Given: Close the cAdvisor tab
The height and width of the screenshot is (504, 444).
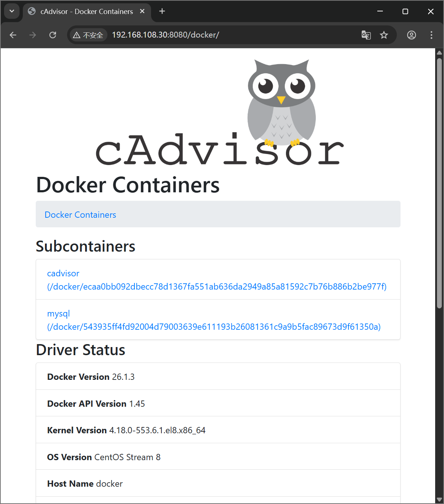Looking at the screenshot, I should pos(142,11).
